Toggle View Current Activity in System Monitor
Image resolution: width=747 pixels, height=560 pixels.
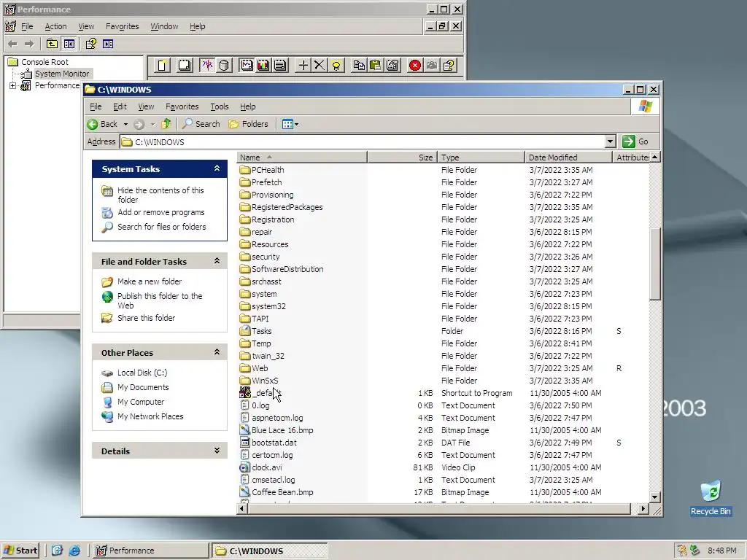click(x=206, y=65)
